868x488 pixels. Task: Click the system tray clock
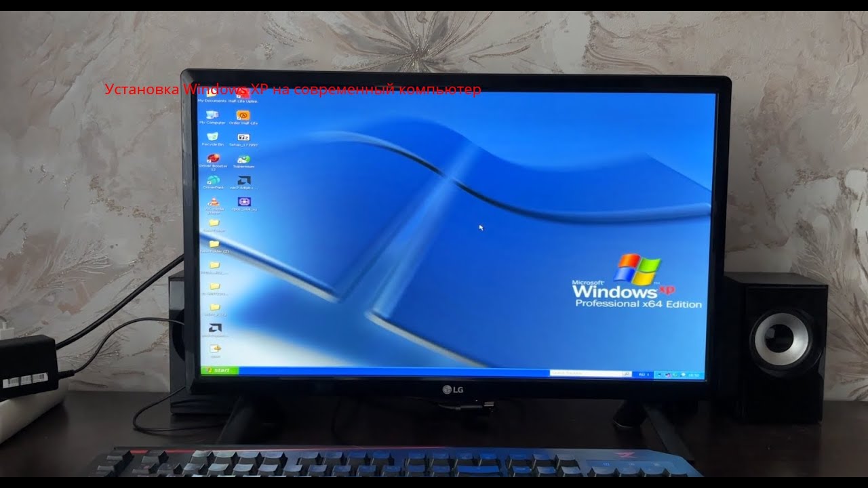(x=693, y=375)
